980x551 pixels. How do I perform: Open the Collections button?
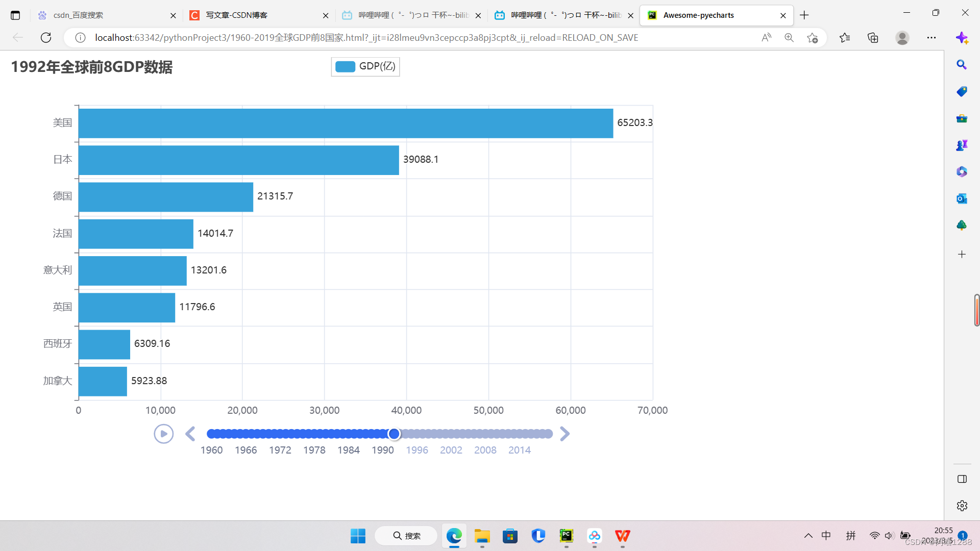tap(873, 37)
